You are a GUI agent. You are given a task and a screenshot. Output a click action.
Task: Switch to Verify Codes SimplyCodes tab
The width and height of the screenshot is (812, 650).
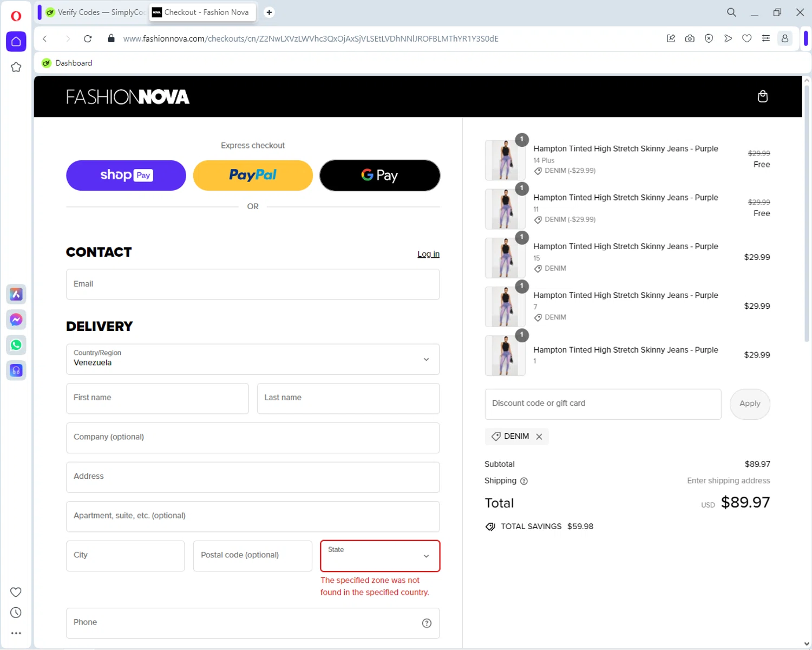click(96, 12)
